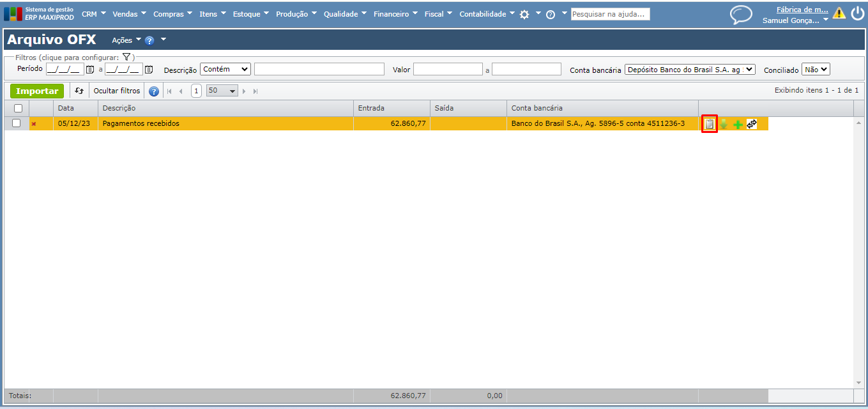
Task: Open the Vendas menu
Action: coord(129,13)
